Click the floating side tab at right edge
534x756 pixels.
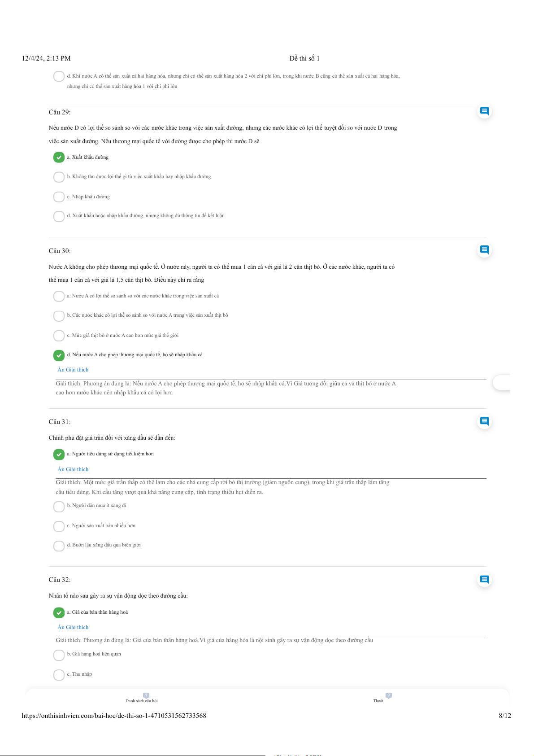click(501, 383)
